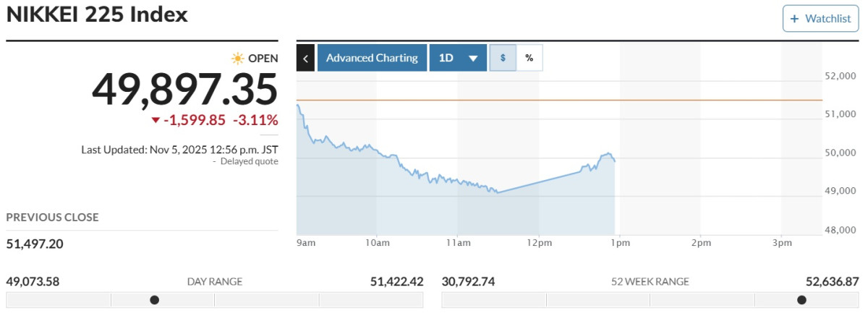
Task: Switch chart to percent change mode
Action: [x=529, y=58]
